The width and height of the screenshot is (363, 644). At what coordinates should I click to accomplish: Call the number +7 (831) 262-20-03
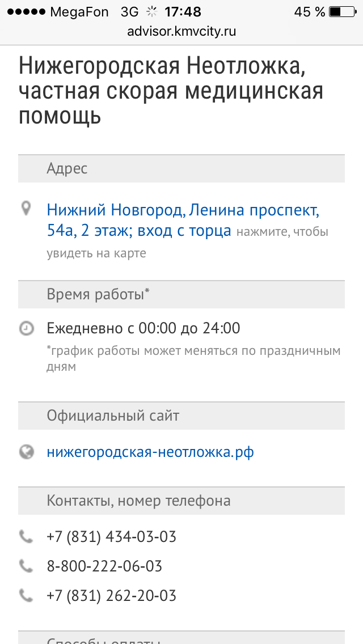pyautogui.click(x=111, y=596)
